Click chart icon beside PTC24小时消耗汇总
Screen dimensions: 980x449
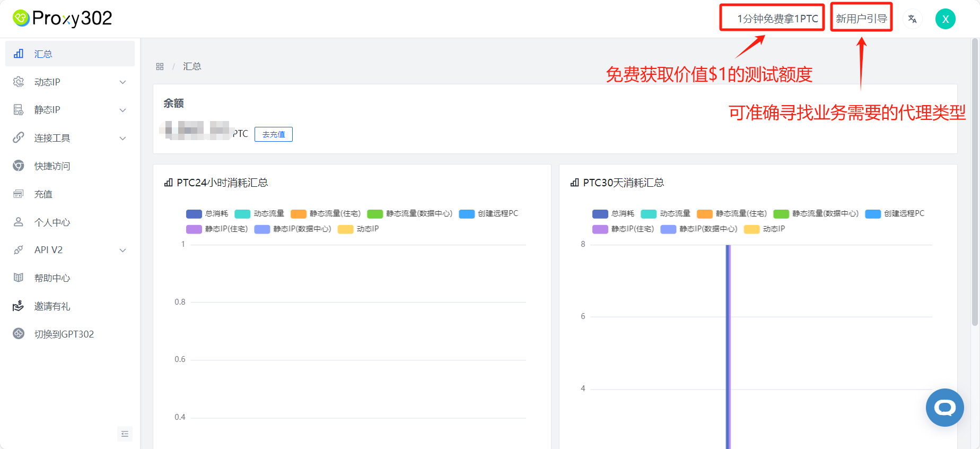(169, 183)
